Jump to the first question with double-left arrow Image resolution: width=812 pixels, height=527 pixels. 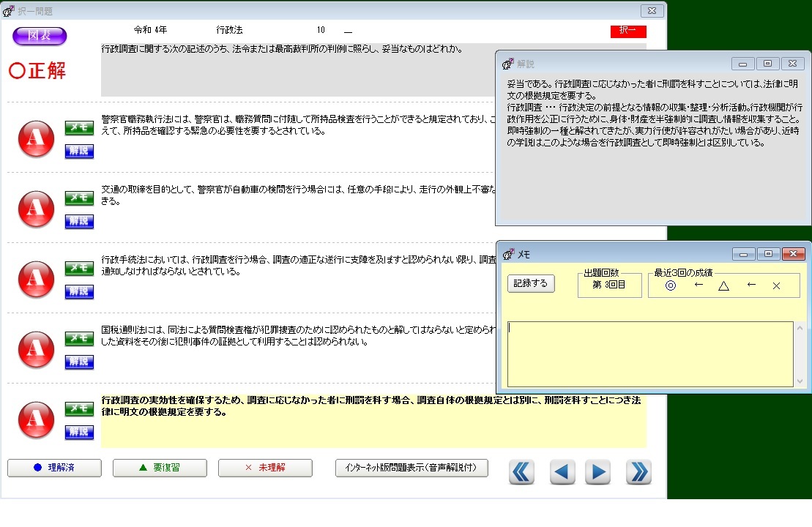(x=521, y=473)
